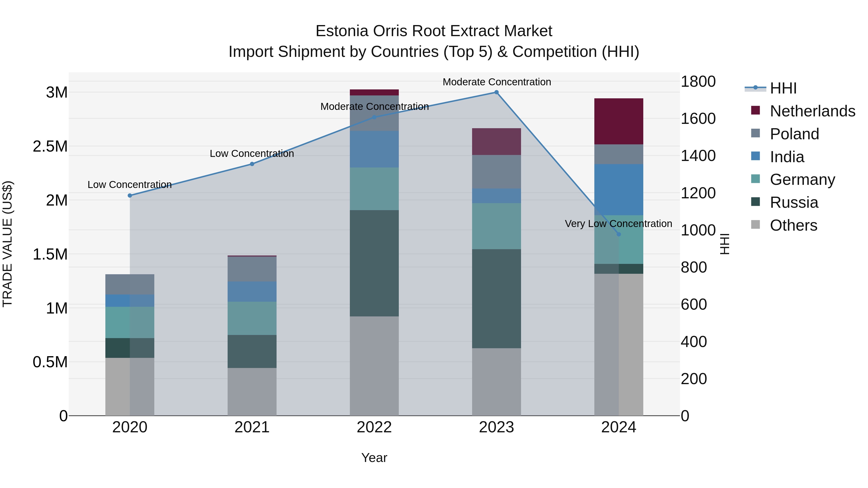Viewport: 868px width, 488px height.
Task: Click the HHI legend entry
Action: tap(771, 88)
